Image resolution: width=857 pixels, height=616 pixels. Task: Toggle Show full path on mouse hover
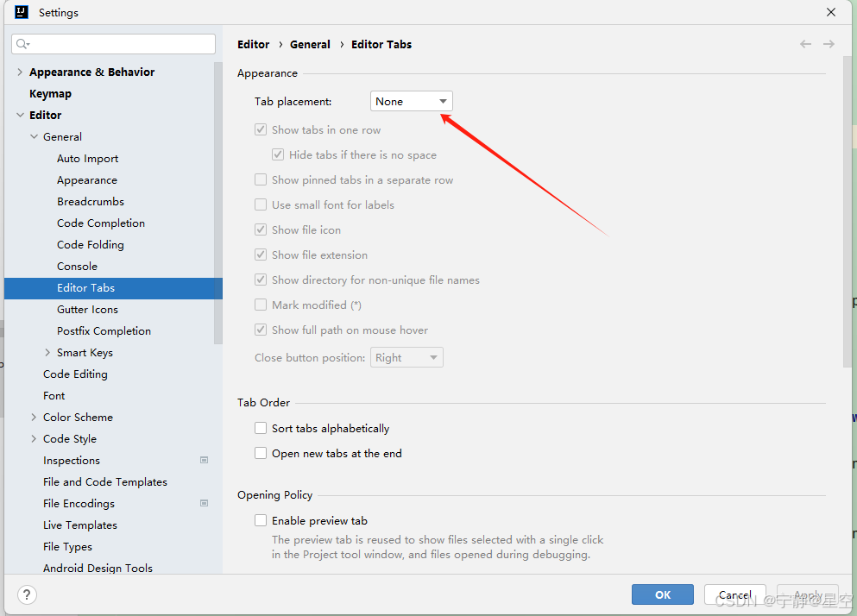[x=261, y=330]
